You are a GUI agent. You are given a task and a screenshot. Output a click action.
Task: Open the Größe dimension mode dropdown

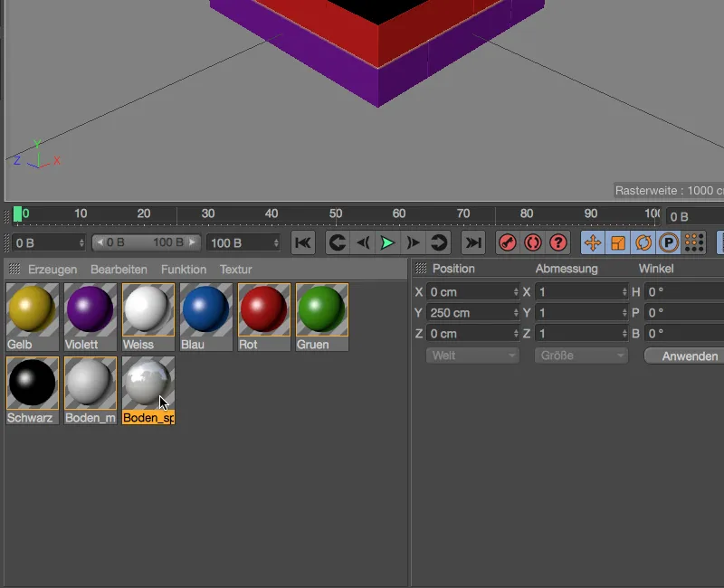pos(581,356)
